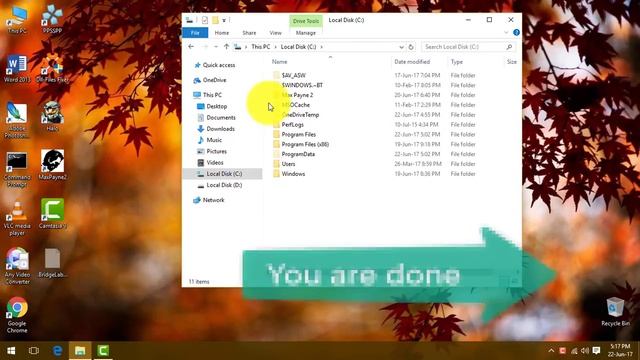The height and width of the screenshot is (360, 640).
Task: Select the Windows folder
Action: pyautogui.click(x=293, y=174)
